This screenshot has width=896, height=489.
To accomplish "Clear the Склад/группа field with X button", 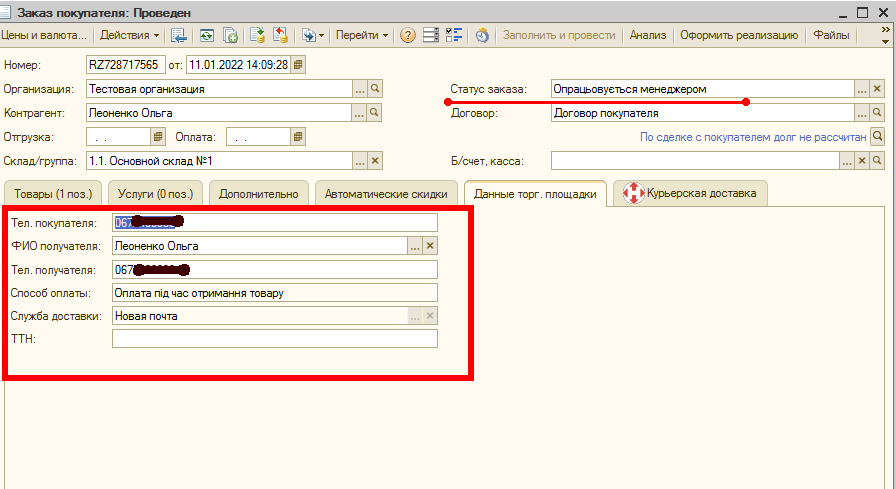I will [376, 160].
